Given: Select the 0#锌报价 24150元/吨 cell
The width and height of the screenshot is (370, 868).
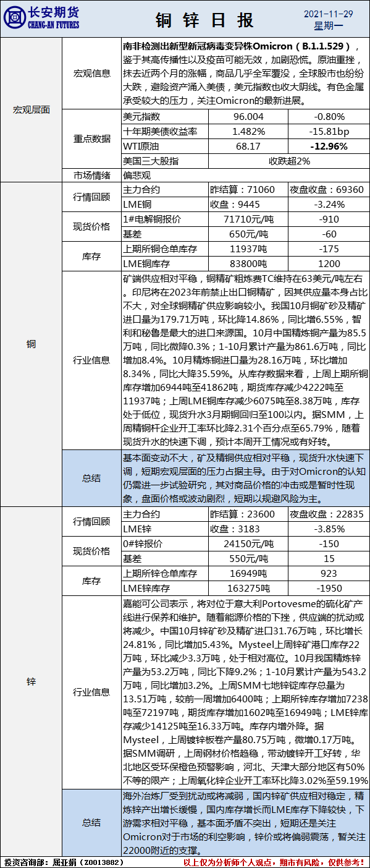Looking at the screenshot, I should pos(248,544).
